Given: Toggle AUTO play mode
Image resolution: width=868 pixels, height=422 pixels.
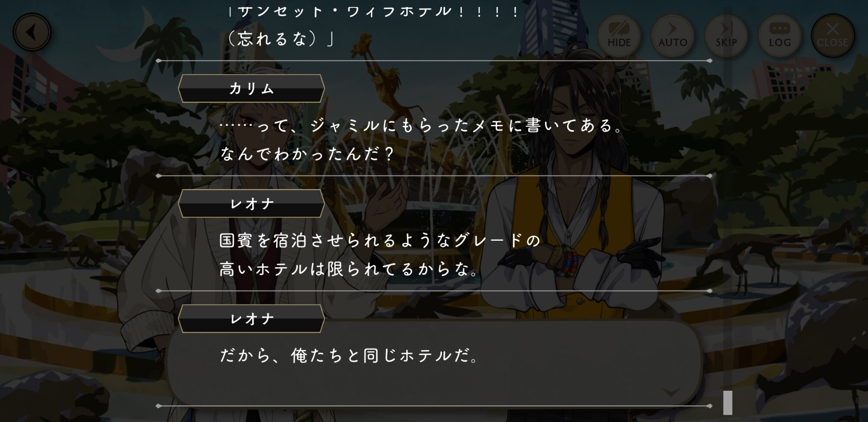Looking at the screenshot, I should [673, 36].
